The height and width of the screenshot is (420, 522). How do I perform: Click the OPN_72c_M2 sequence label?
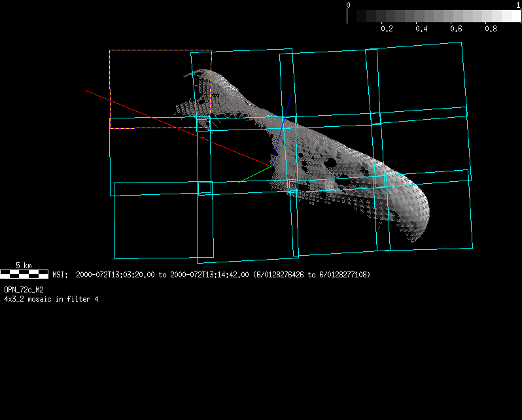pos(24,289)
